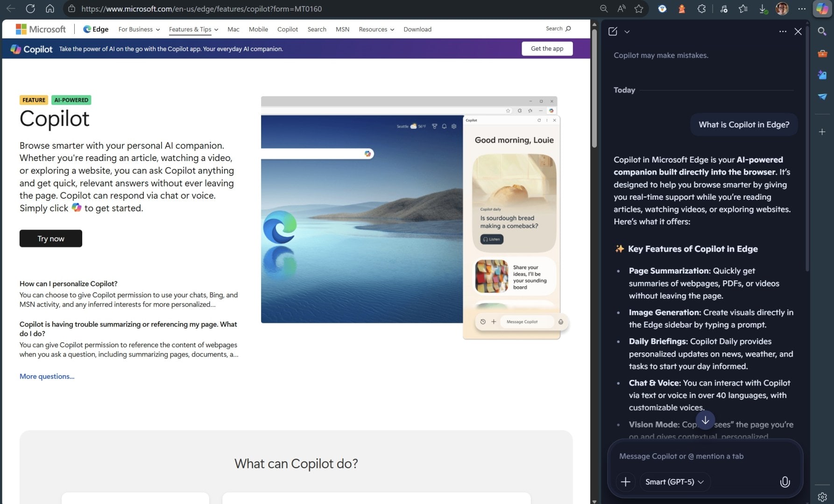Click the Message Copilot input field
The height and width of the screenshot is (504, 834).
(x=682, y=456)
